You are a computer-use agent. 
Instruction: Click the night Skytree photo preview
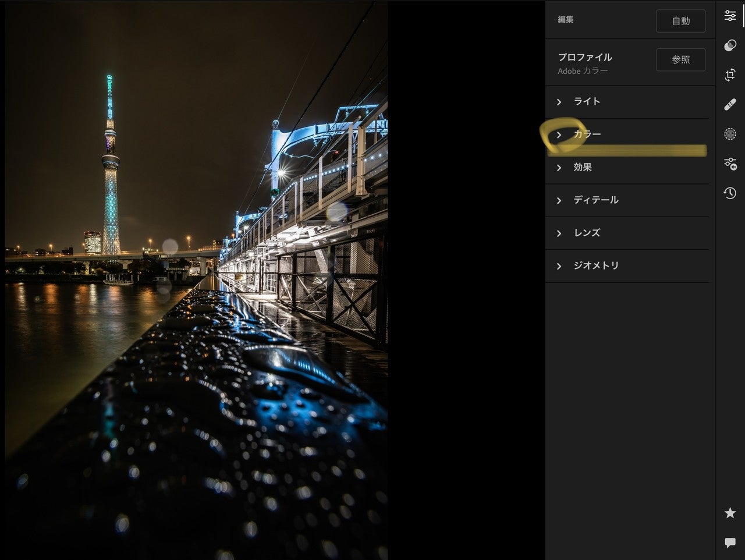click(196, 280)
